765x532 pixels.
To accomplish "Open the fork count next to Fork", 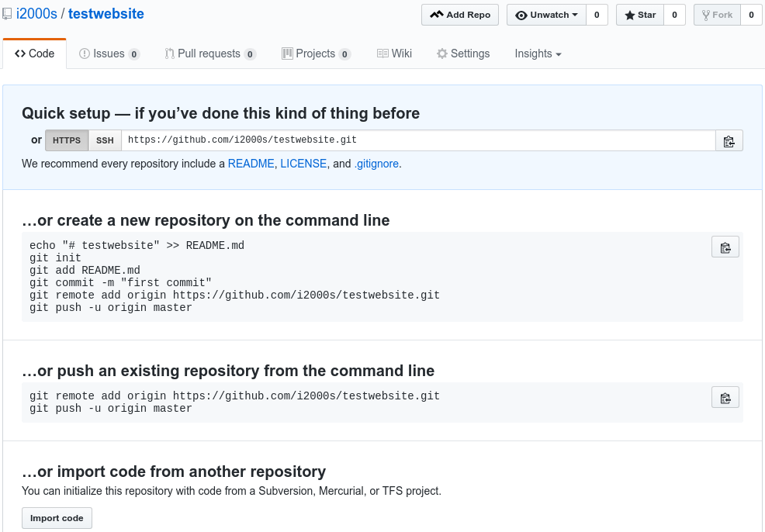I will point(751,15).
